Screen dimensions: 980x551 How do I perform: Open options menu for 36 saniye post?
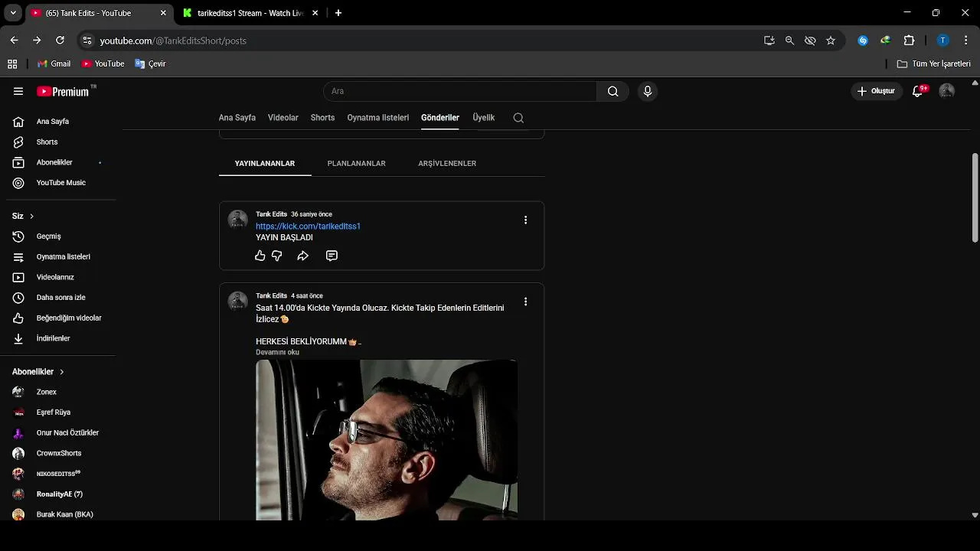coord(525,220)
